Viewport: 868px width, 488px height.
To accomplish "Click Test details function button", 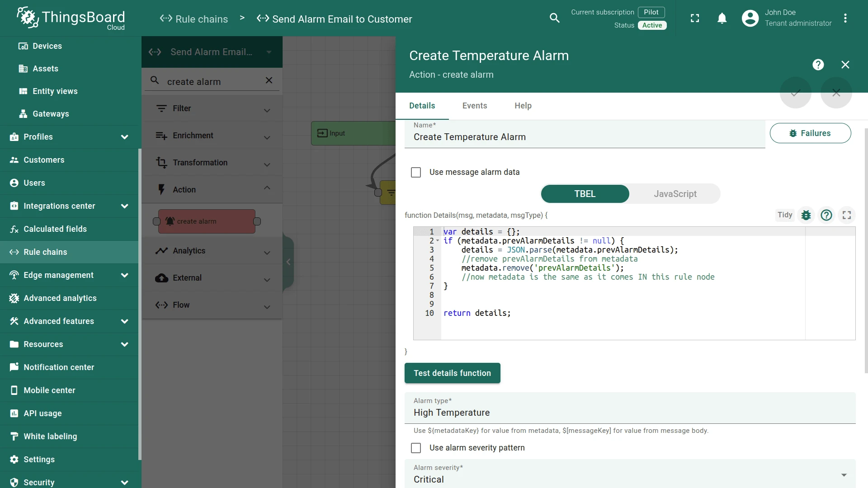I will click(x=452, y=373).
